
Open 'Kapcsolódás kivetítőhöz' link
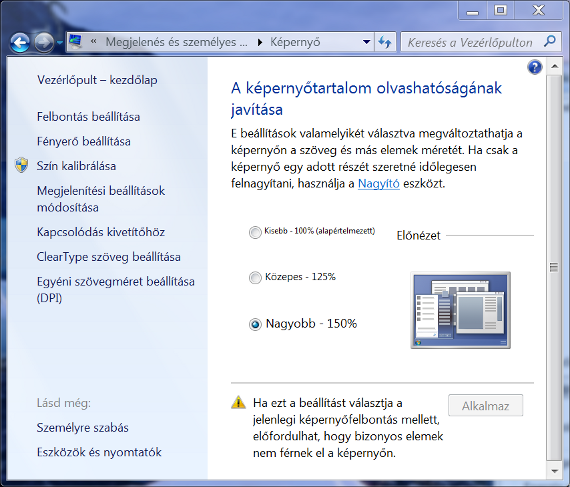[x=101, y=232]
